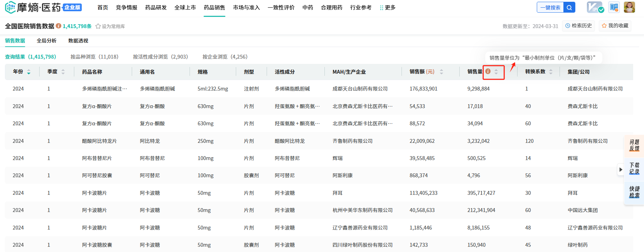This screenshot has height=252, width=644.
Task: Open the 更多 menu
Action: [388, 8]
